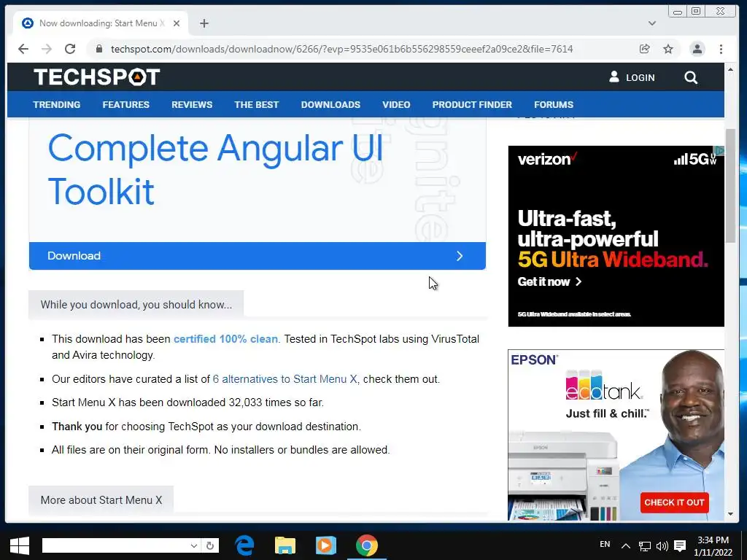Image resolution: width=747 pixels, height=560 pixels.
Task: Show hidden tray icons chevron
Action: 626,546
